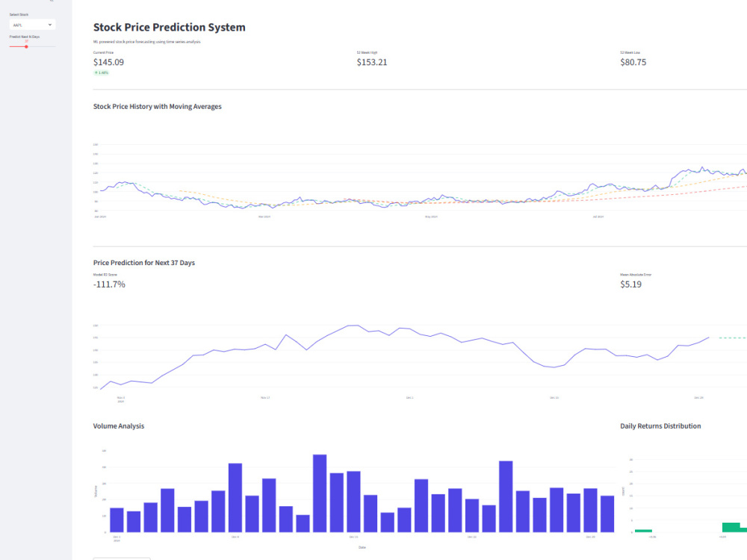Open the Select Stock dropdown showing AAPL

pos(32,25)
